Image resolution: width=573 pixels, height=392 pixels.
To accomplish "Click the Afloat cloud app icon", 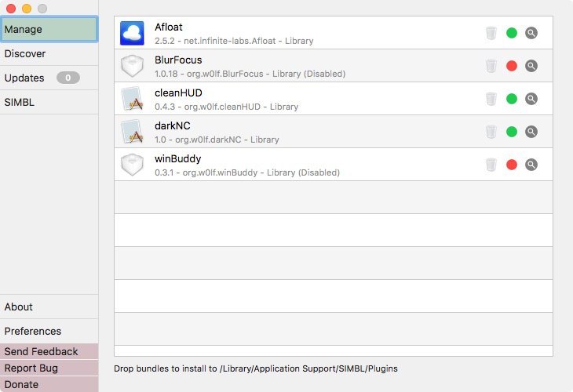I will [x=132, y=33].
